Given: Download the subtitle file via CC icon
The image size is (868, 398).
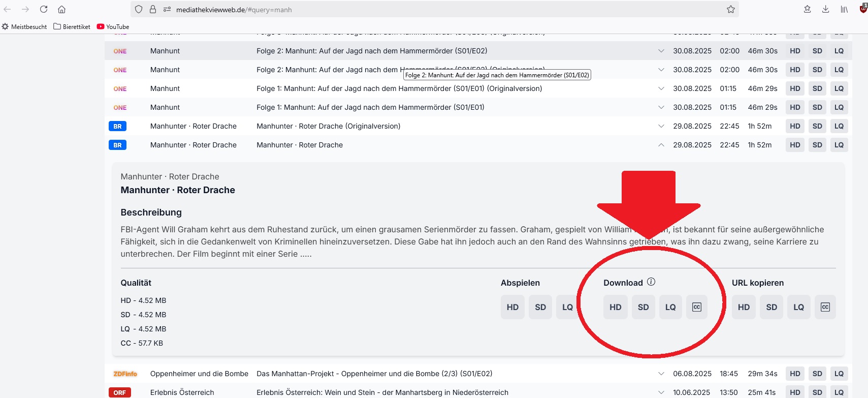Looking at the screenshot, I should [696, 307].
